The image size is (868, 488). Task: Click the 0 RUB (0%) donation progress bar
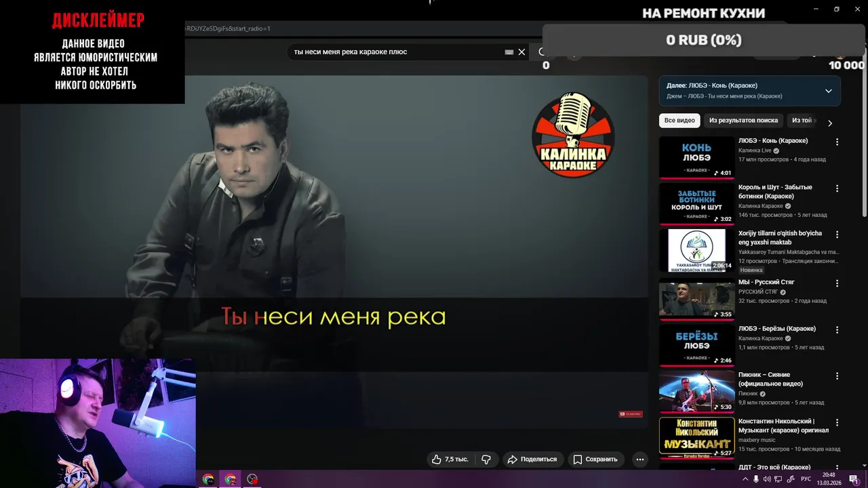pos(703,40)
